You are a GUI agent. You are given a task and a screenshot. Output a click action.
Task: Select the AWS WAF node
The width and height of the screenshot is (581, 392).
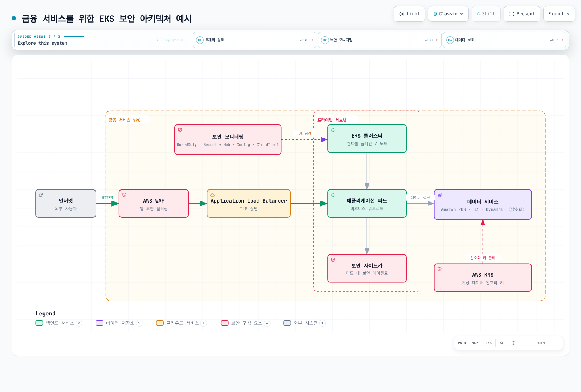tap(154, 204)
